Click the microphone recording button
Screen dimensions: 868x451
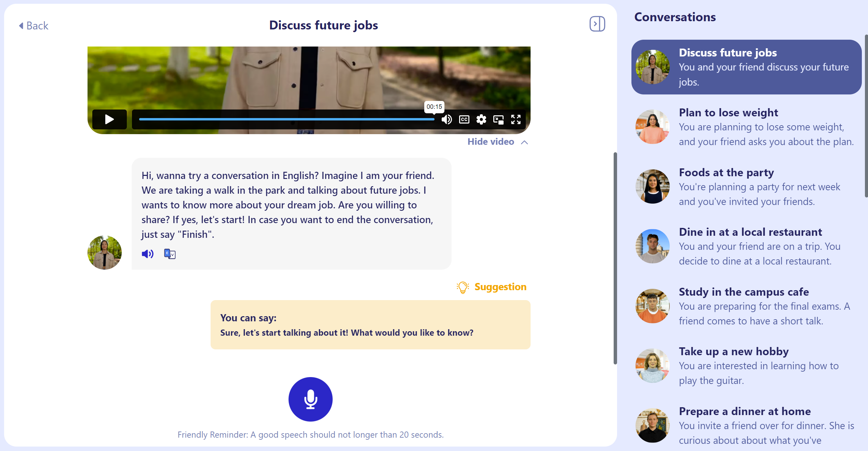(x=310, y=399)
